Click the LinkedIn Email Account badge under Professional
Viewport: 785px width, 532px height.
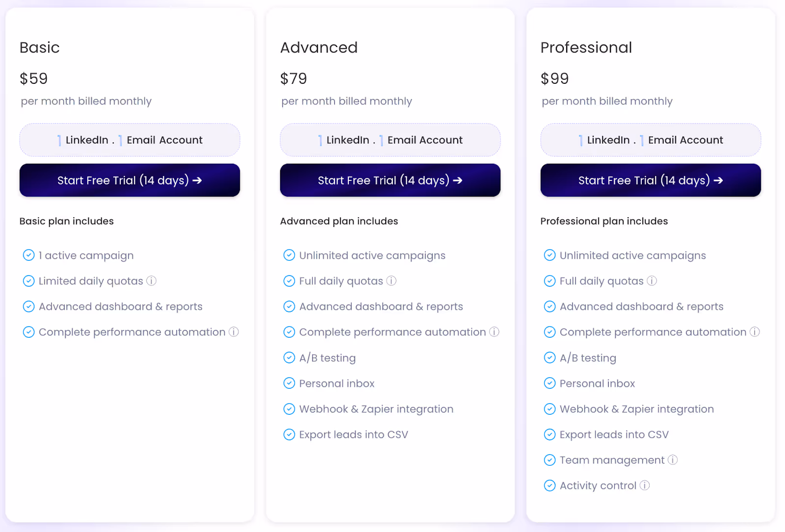650,140
